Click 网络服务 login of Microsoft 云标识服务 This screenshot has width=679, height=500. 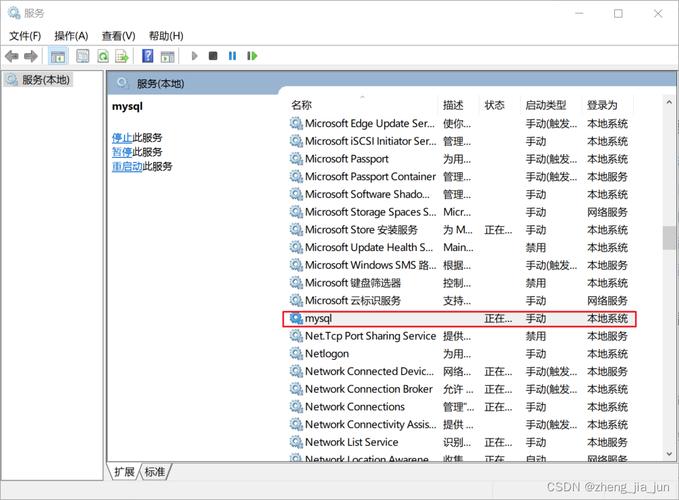[x=607, y=300]
